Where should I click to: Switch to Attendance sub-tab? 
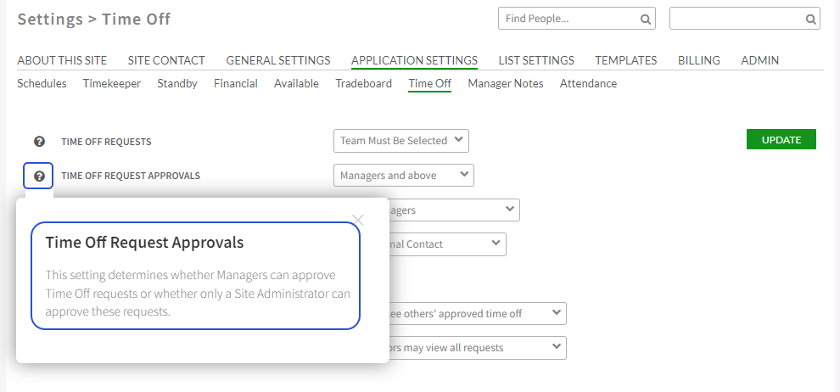point(588,84)
